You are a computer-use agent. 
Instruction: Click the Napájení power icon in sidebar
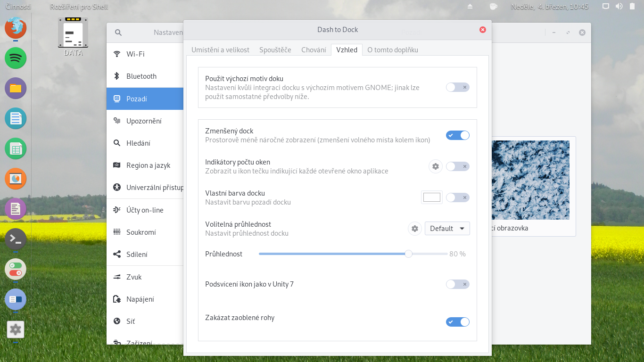(x=117, y=299)
